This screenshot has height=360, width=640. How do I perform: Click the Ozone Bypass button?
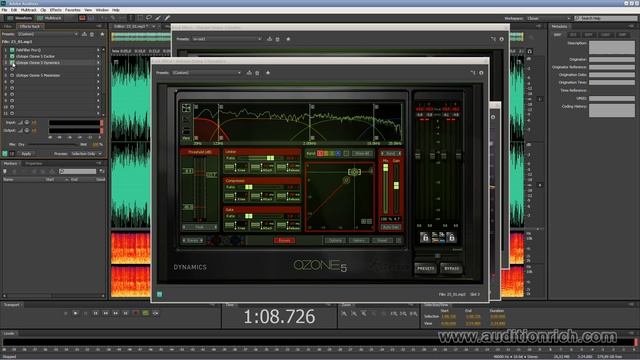pos(451,269)
